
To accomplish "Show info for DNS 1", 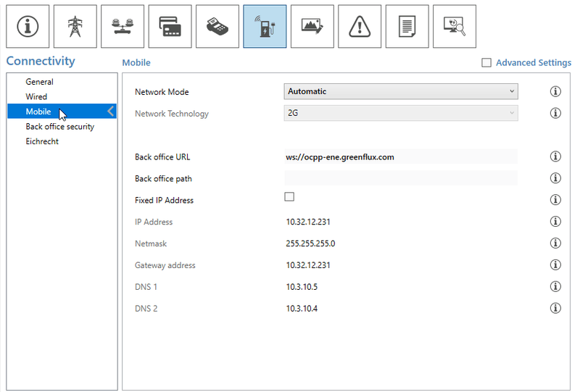I will point(555,286).
